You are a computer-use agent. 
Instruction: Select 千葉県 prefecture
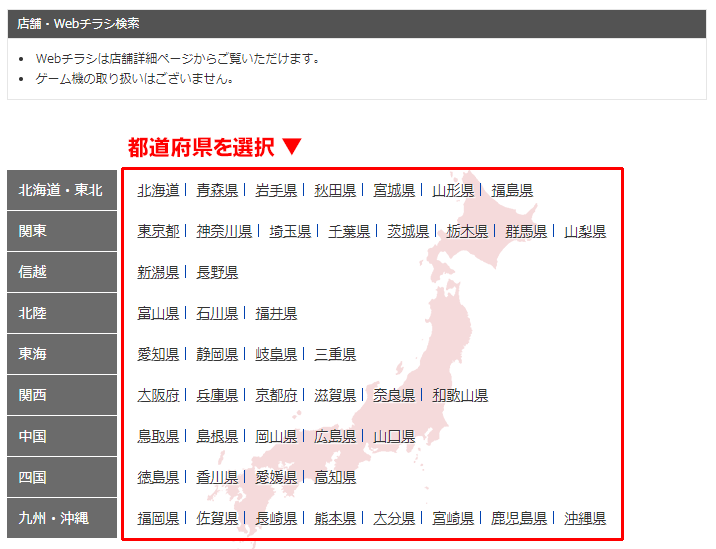click(x=349, y=232)
